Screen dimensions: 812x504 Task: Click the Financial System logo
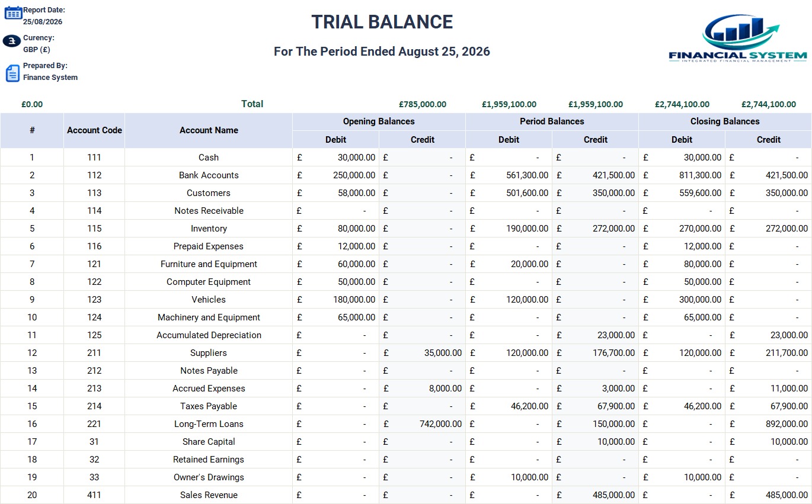(737, 39)
